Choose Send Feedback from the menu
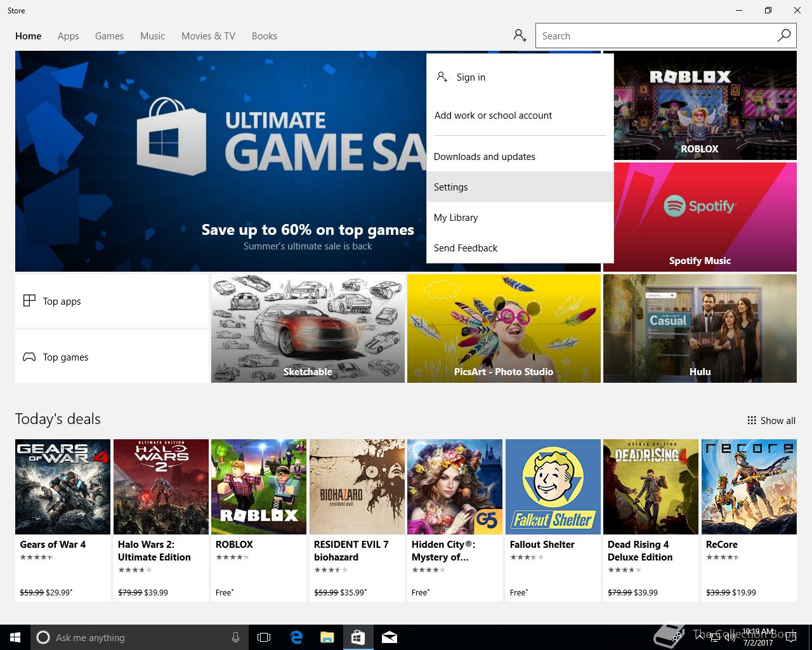Viewport: 812px width, 650px height. (520, 248)
